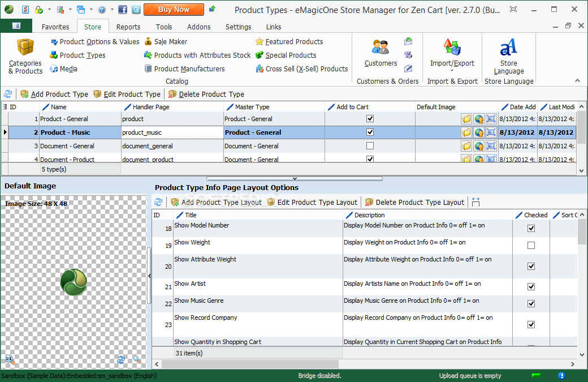This screenshot has height=382, width=588.
Task: Open Special Products
Action: (x=286, y=55)
